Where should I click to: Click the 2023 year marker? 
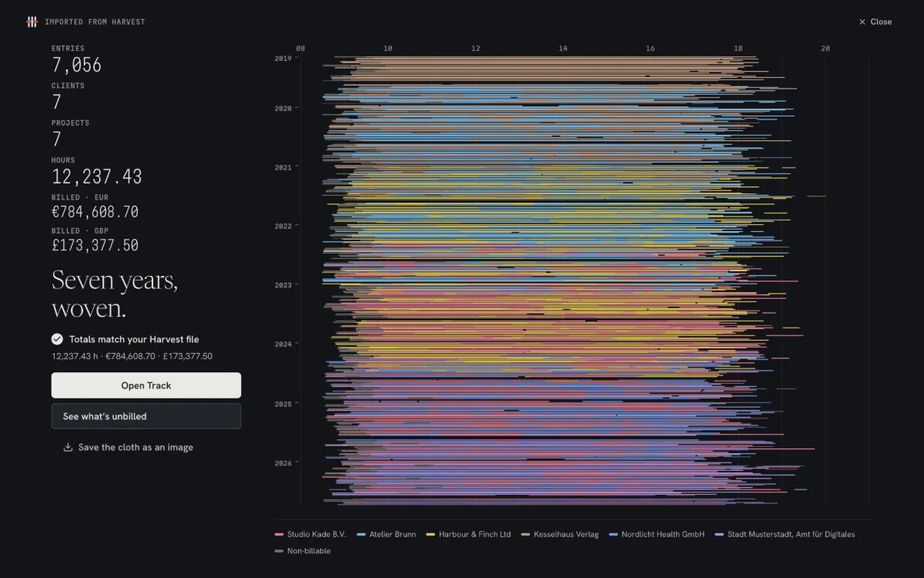(x=283, y=285)
